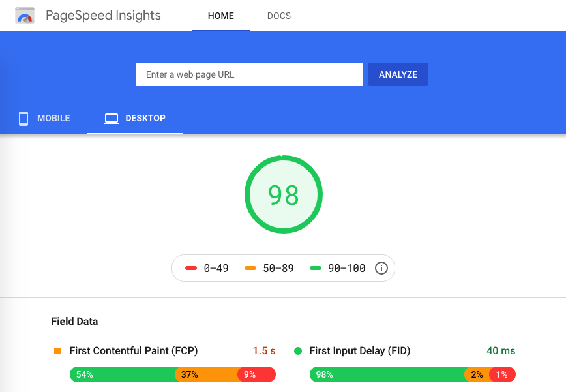Click the 2% orange FID bar segment
This screenshot has height=392, width=566.
click(x=477, y=374)
